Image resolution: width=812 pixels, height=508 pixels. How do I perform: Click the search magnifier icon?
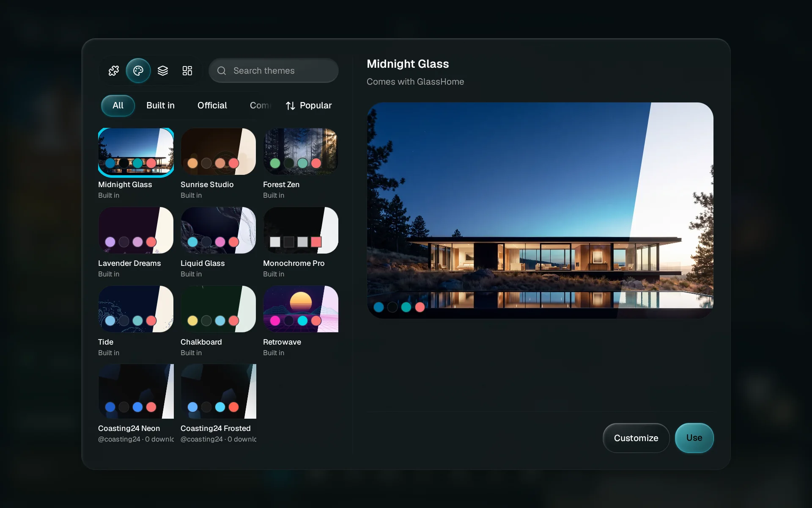pyautogui.click(x=222, y=71)
